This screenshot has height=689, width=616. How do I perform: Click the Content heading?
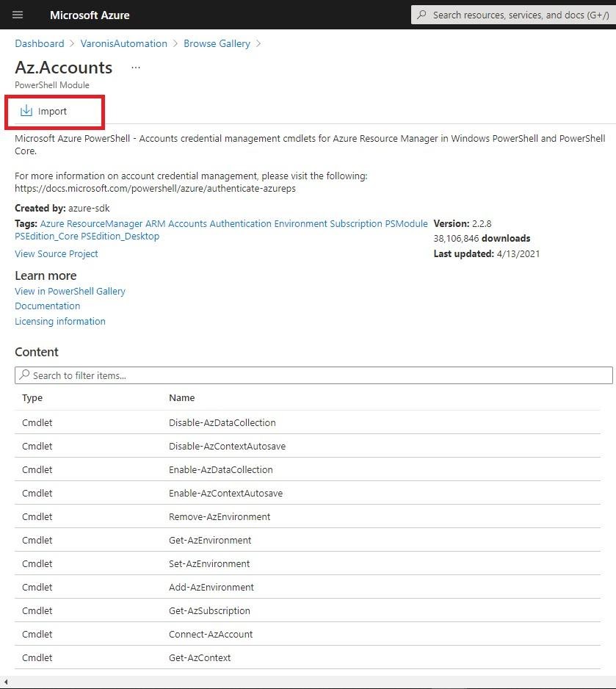(x=37, y=352)
